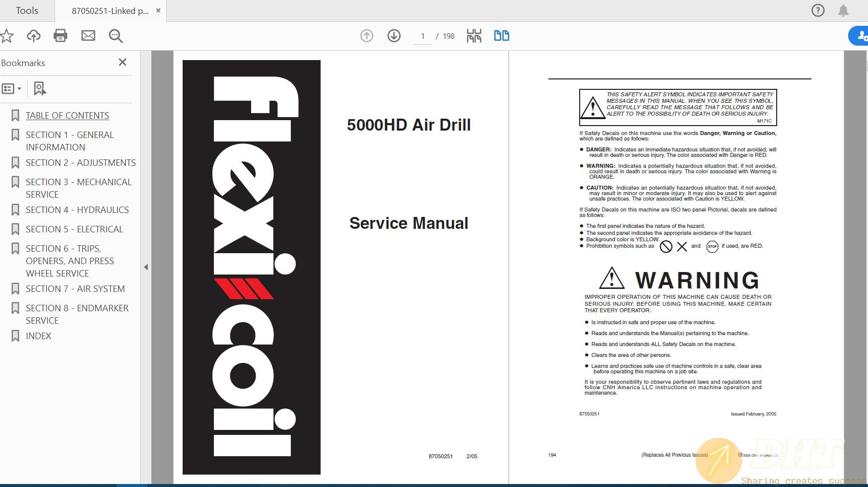Email the PDF file
The height and width of the screenshot is (487, 868).
pos(88,35)
